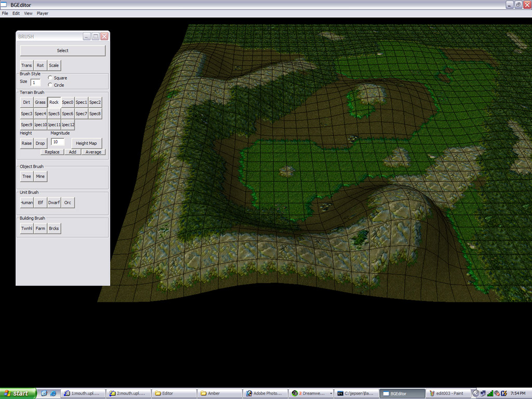
Task: Click the Raise height button
Action: click(x=26, y=143)
